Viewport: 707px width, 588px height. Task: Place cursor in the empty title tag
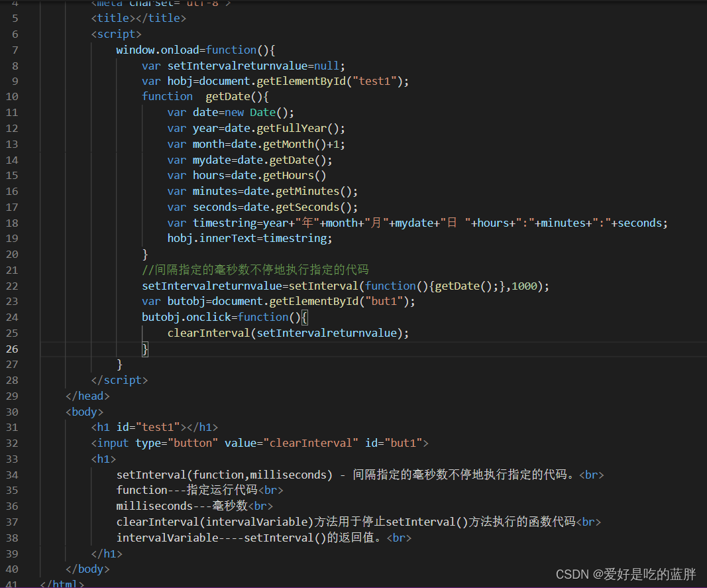click(136, 18)
